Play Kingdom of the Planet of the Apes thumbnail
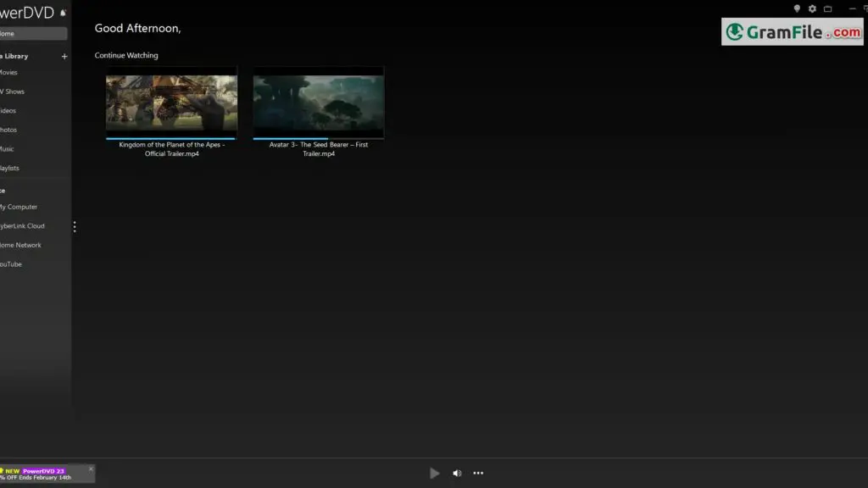The height and width of the screenshot is (488, 868). 171,103
